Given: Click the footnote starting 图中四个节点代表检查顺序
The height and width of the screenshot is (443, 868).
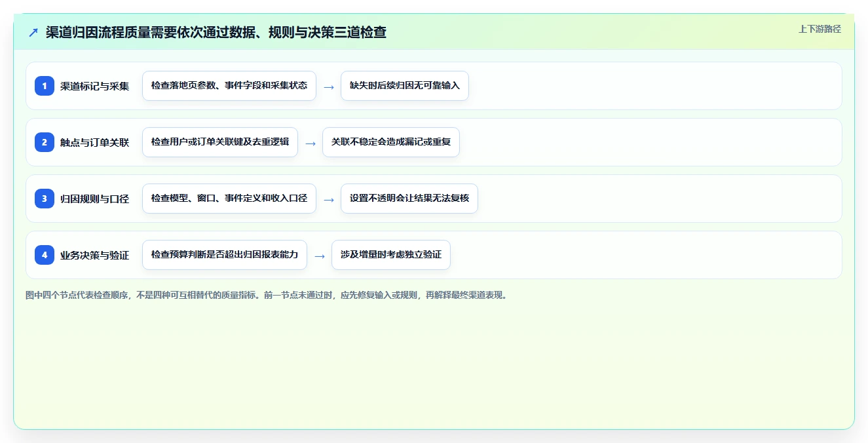Looking at the screenshot, I should 267,296.
